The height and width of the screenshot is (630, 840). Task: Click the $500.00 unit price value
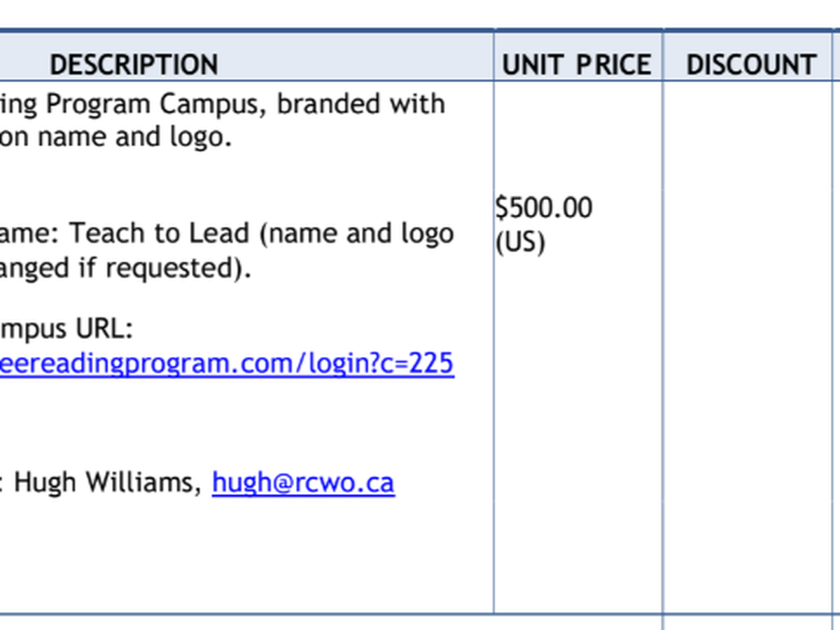tap(544, 208)
